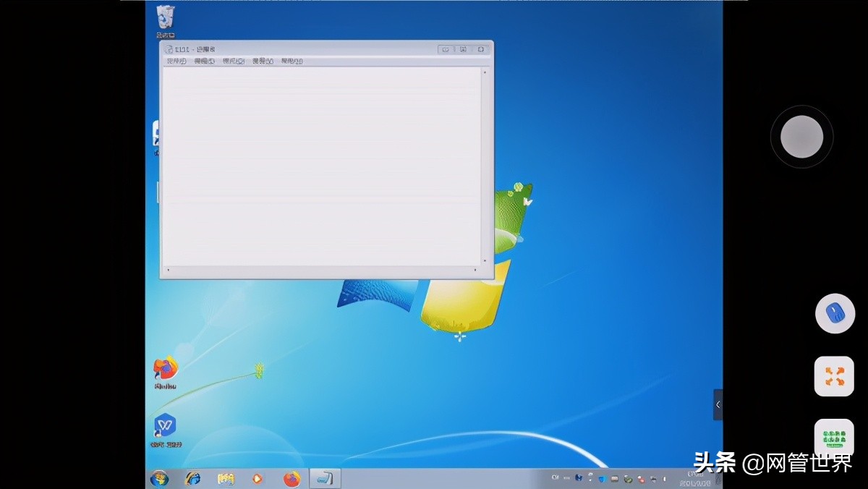Select the Notepad taskbar button
This screenshot has width=868, height=489.
pos(325,479)
